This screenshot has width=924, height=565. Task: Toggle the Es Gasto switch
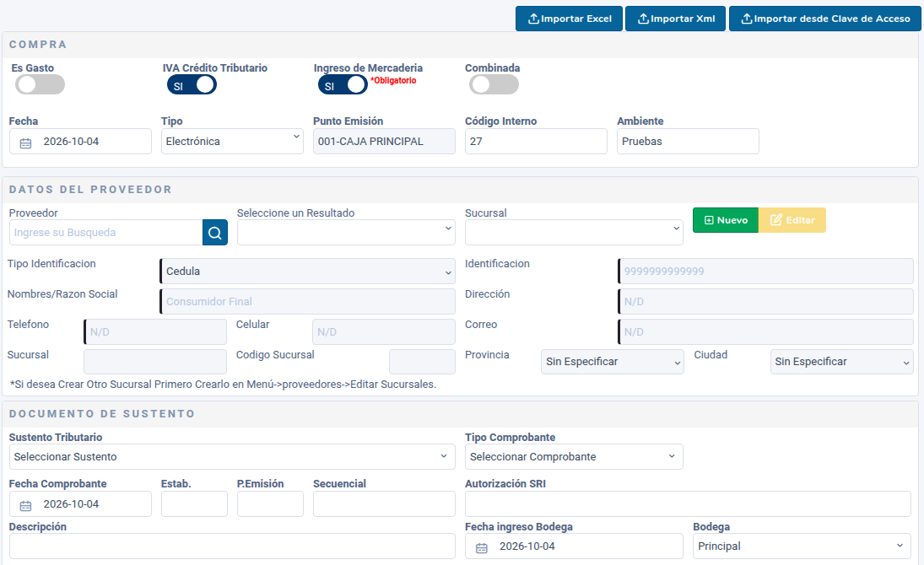click(x=40, y=85)
